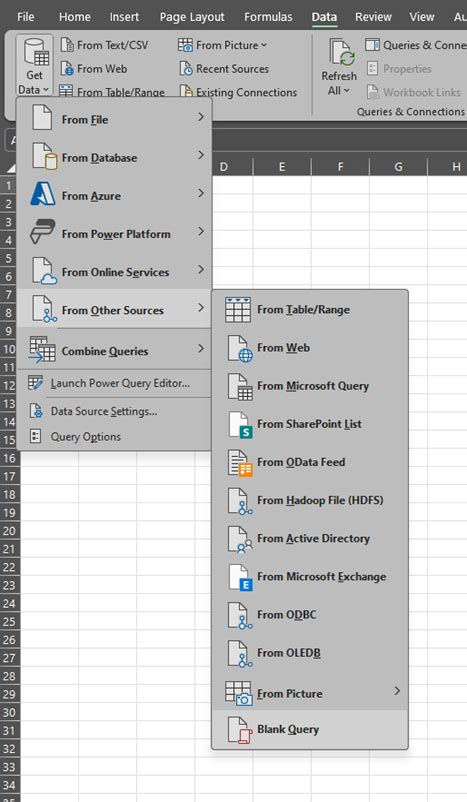Image resolution: width=467 pixels, height=802 pixels.
Task: Click the Get Data database icon
Action: pos(36,53)
